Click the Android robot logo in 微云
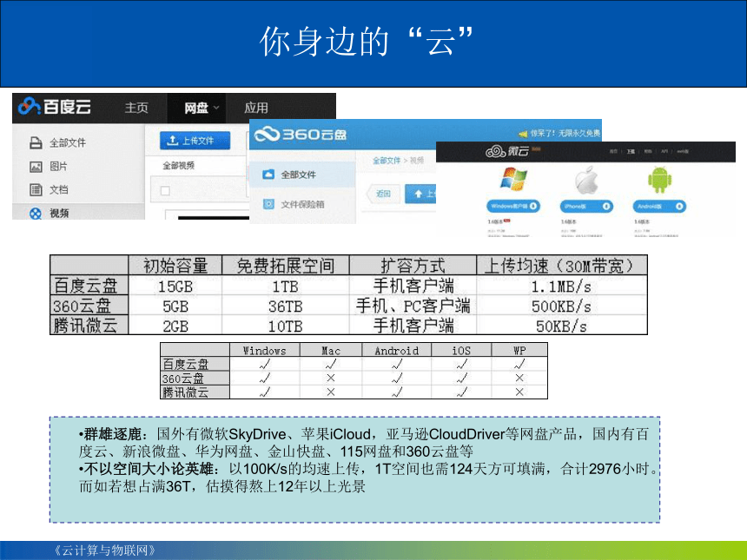The height and width of the screenshot is (560, 747). coord(659,180)
